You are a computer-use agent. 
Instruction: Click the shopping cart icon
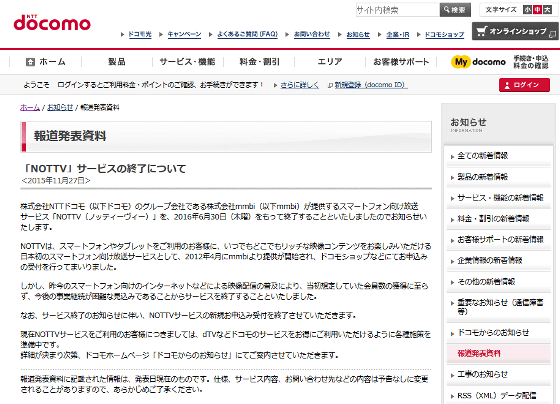(481, 31)
